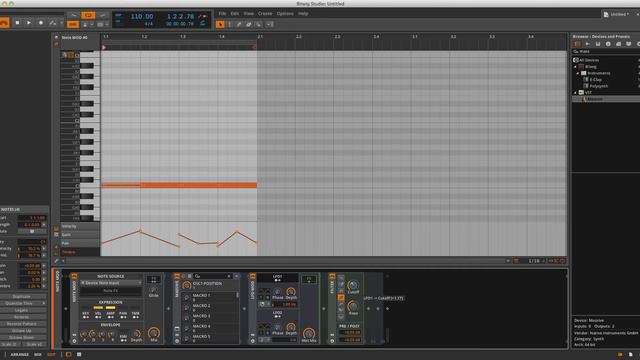
Task: Click the Reverse button
Action: coord(21,317)
